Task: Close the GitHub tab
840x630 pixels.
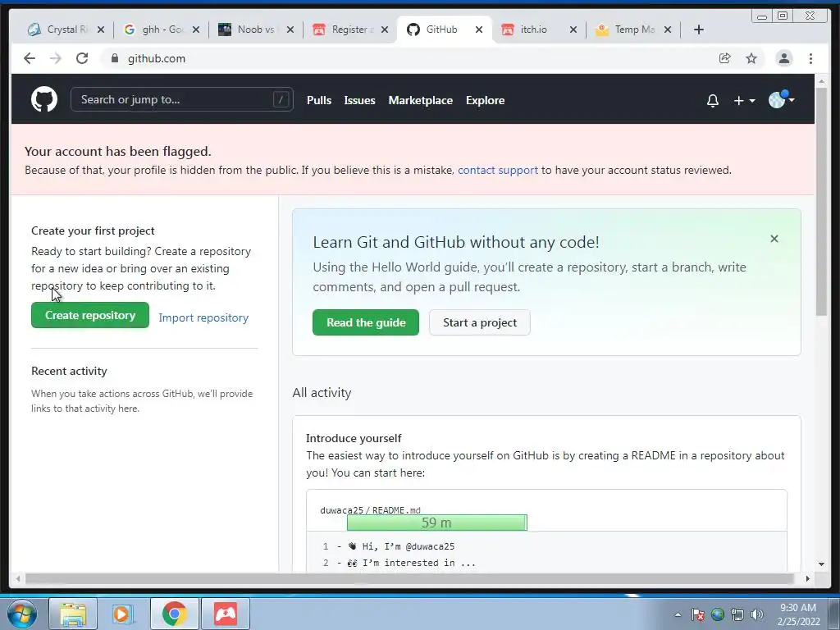Action: (479, 30)
